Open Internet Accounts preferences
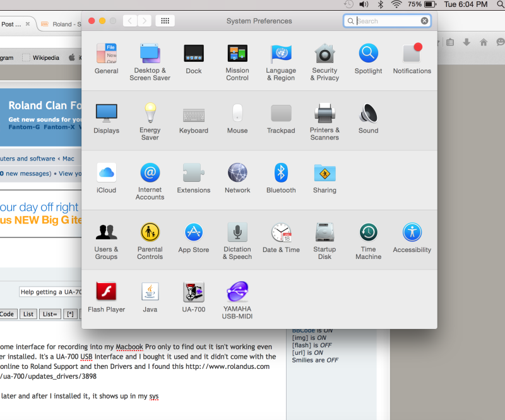 (150, 181)
